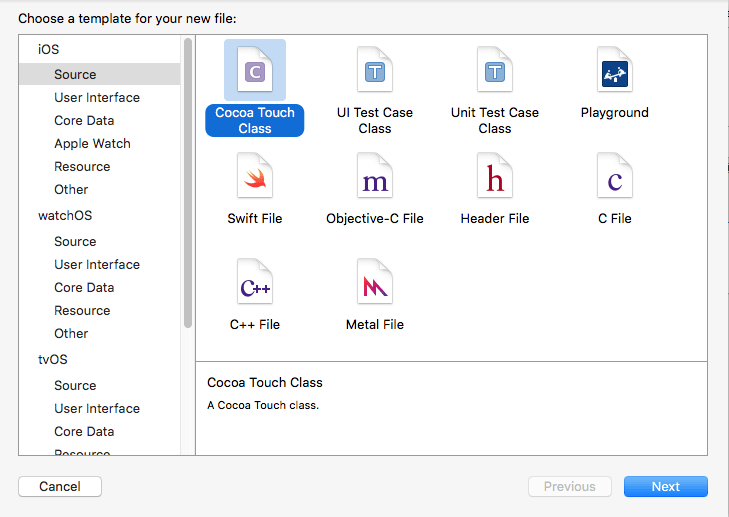Select Resource under iOS
Viewport: 729px width, 517px height.
82,166
